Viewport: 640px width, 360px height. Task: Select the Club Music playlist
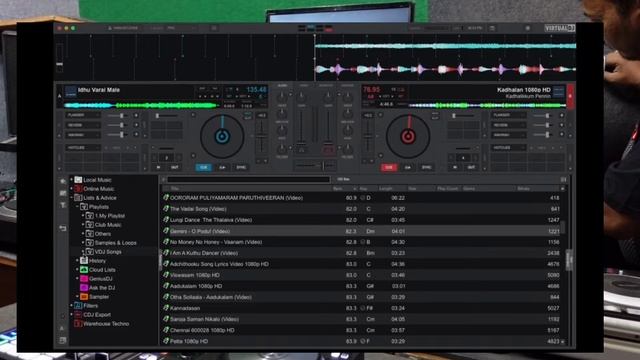point(108,224)
